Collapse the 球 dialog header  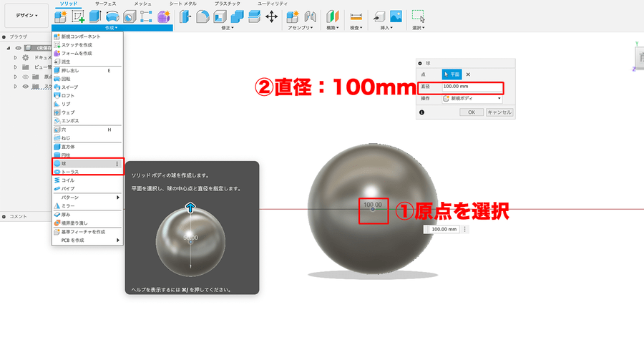420,63
